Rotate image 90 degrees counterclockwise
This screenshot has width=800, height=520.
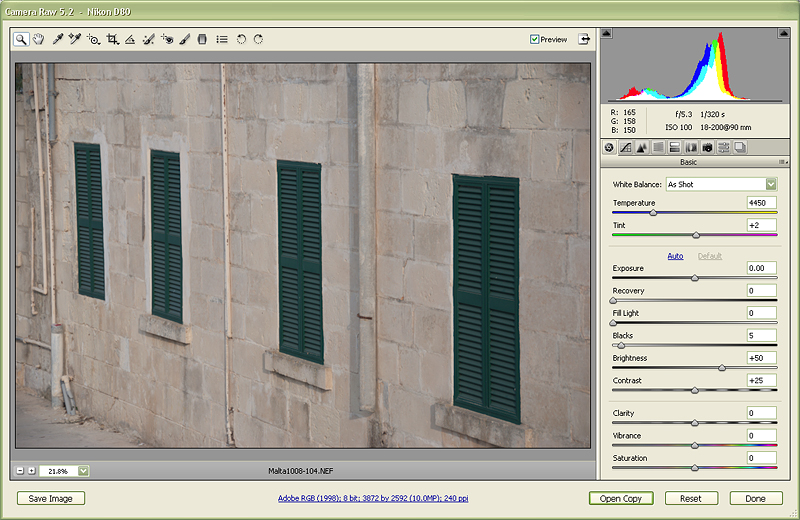(241, 40)
